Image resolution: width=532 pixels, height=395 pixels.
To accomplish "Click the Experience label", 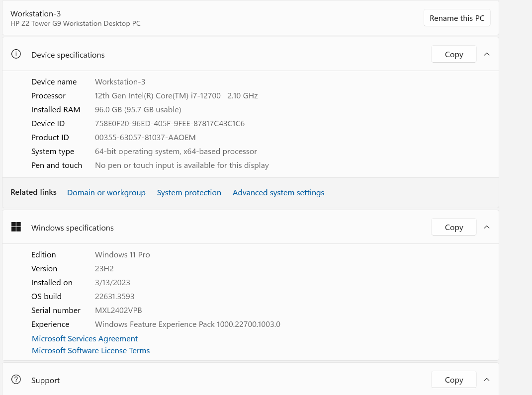I will (50, 324).
